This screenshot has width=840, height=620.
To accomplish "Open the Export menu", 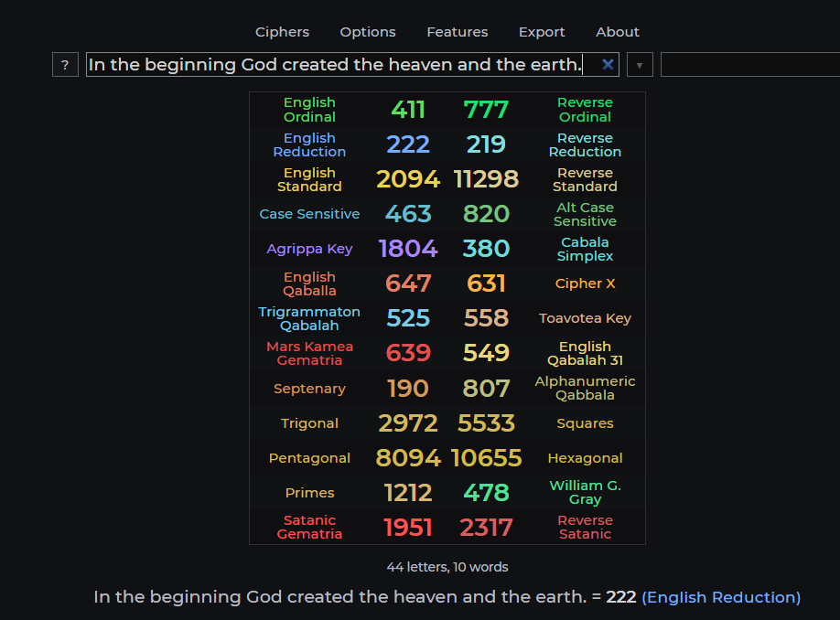I will click(542, 32).
